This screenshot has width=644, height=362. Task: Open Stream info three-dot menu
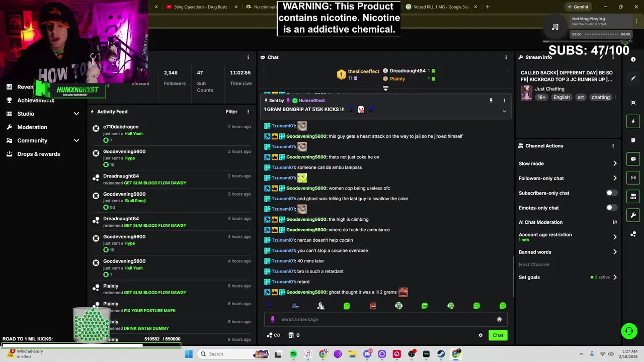pyautogui.click(x=613, y=57)
